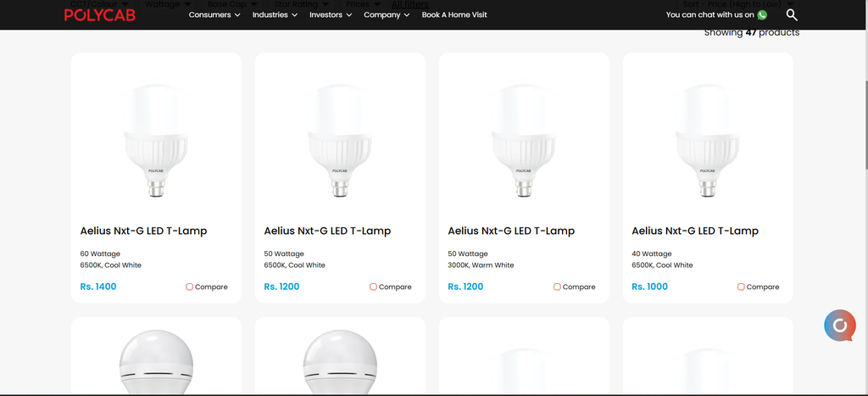Open WhatsApp chat icon
868x396 pixels.
(x=762, y=15)
